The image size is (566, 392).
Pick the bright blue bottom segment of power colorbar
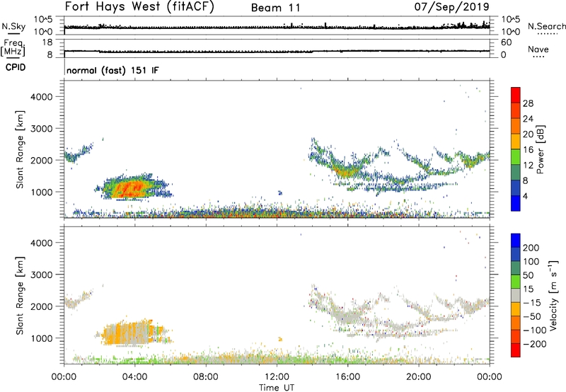coord(516,203)
